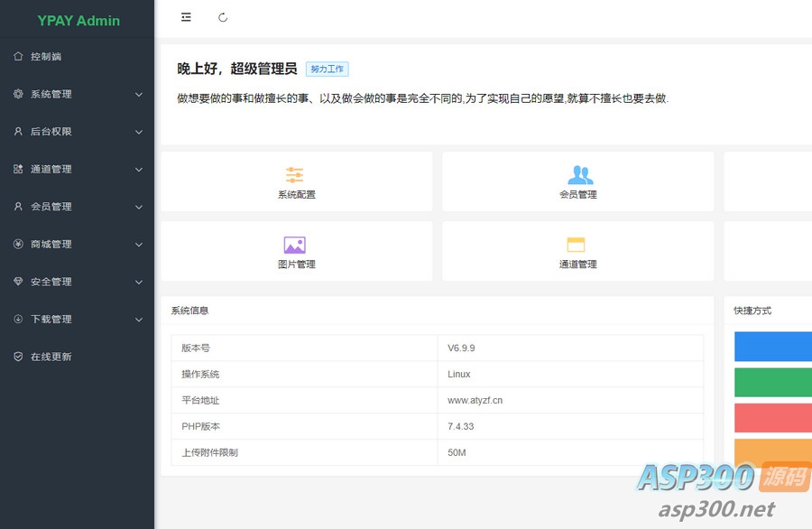Click the 图片管理 image management icon
This screenshot has height=529, width=812.
coord(295,245)
